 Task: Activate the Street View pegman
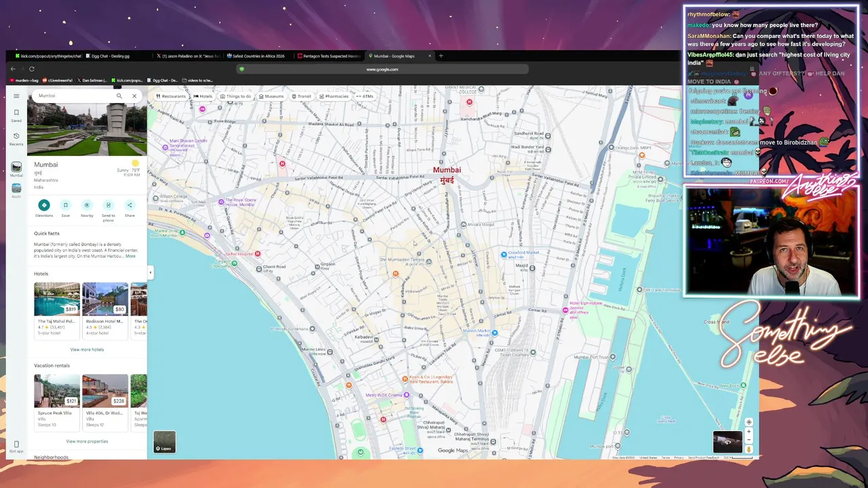(749, 449)
